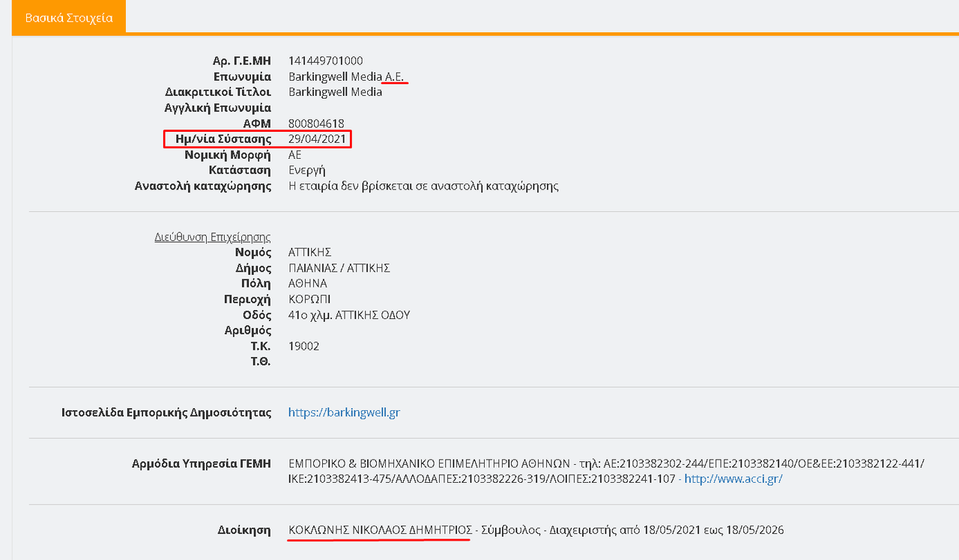Click the Αγγλική Επωνυμία label
959x560 pixels.
[x=218, y=108]
